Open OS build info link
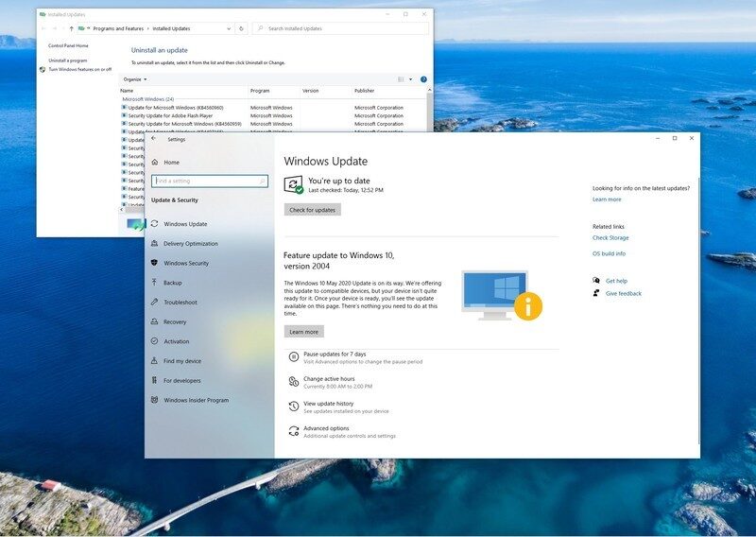Image resolution: width=756 pixels, height=537 pixels. pyautogui.click(x=609, y=253)
